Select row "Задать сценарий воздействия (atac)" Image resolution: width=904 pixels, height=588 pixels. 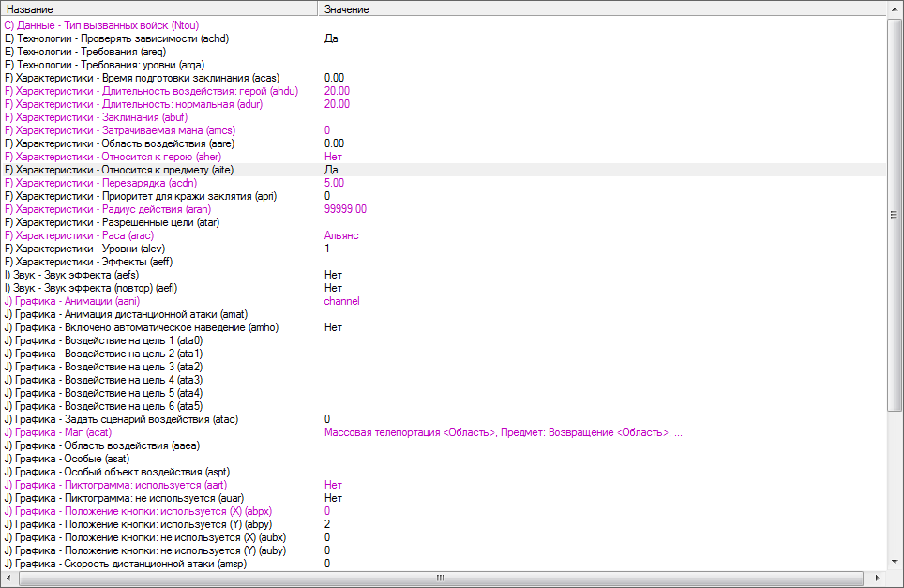coord(444,419)
